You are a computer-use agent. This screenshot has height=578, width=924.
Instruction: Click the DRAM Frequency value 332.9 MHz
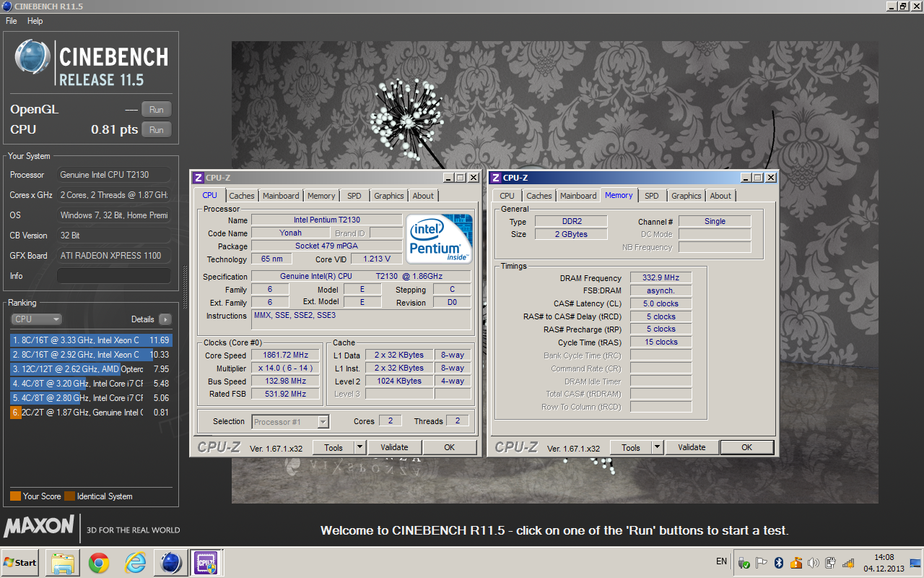pyautogui.click(x=661, y=278)
